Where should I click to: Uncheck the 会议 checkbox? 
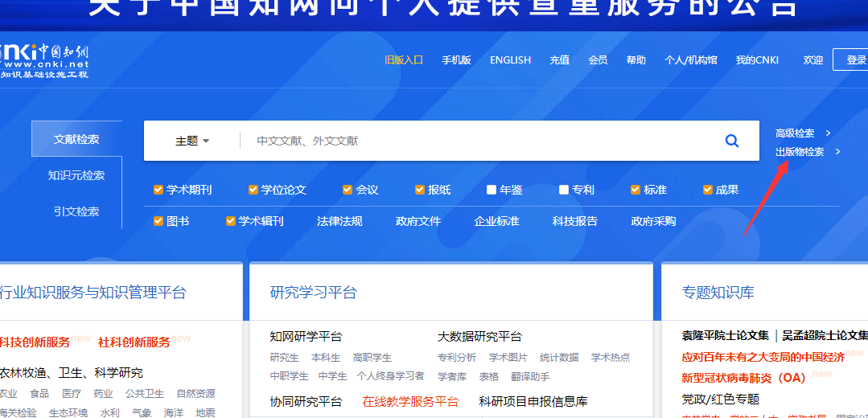click(348, 191)
